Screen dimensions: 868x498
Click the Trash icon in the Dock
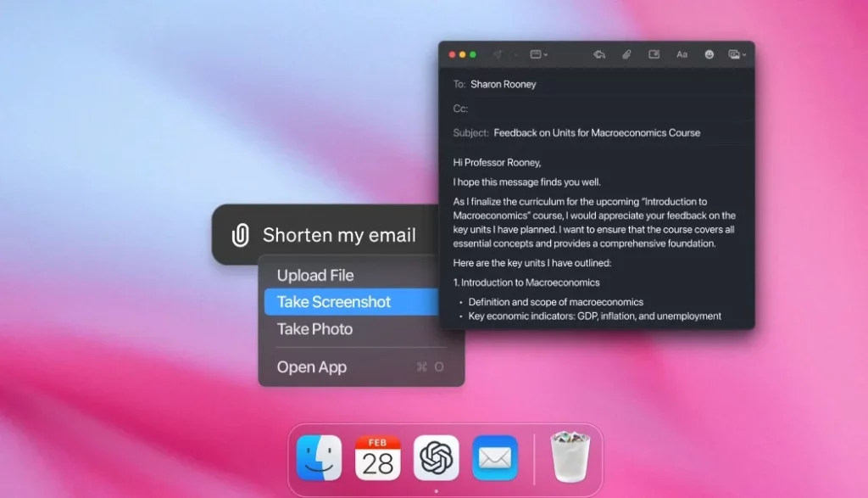[570, 456]
